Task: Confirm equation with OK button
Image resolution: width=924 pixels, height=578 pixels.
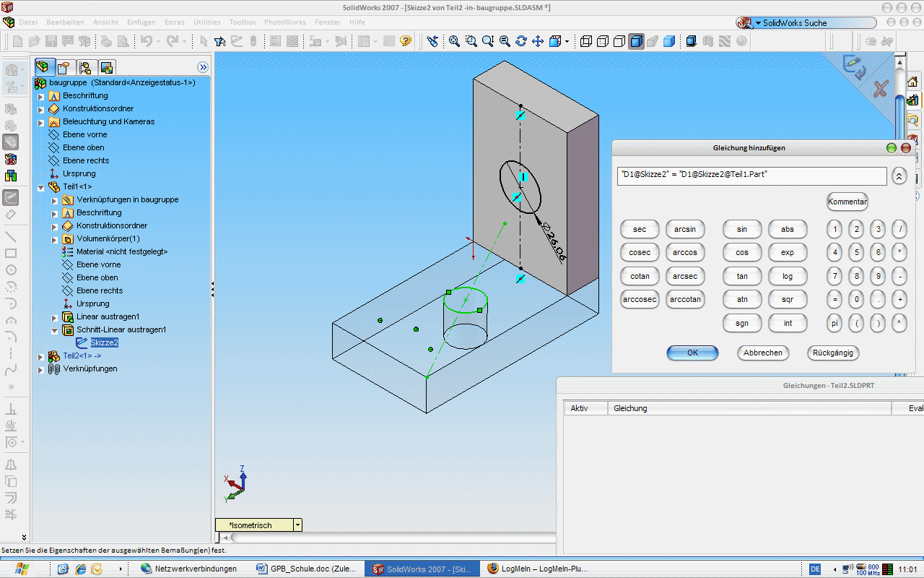Action: click(692, 353)
